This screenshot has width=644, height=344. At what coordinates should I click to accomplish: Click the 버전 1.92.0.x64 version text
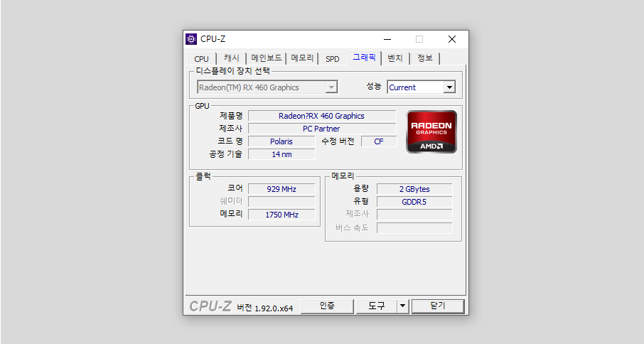(x=265, y=308)
